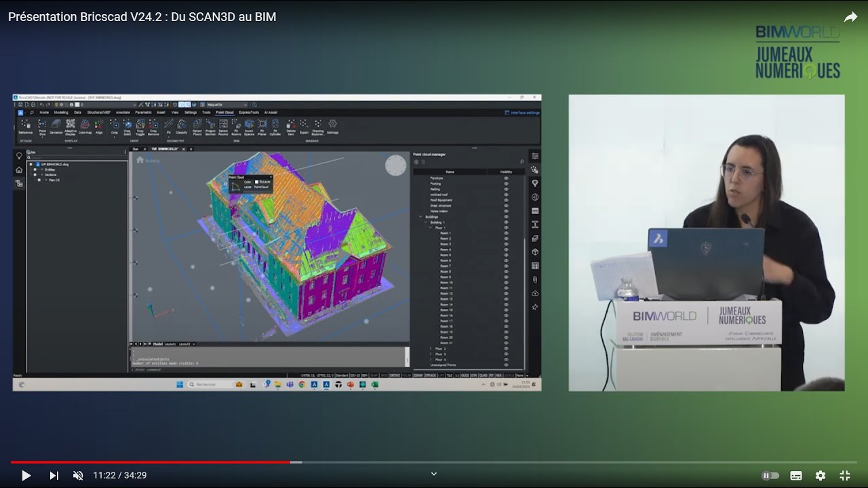The width and height of the screenshot is (868, 488).
Task: Open the Home ribbon tab
Action: click(44, 113)
